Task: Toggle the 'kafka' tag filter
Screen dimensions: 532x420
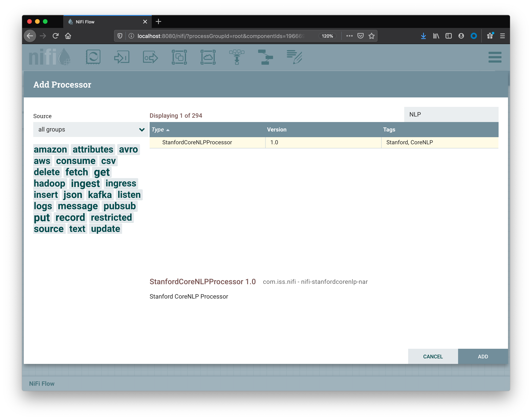Action: pyautogui.click(x=100, y=195)
